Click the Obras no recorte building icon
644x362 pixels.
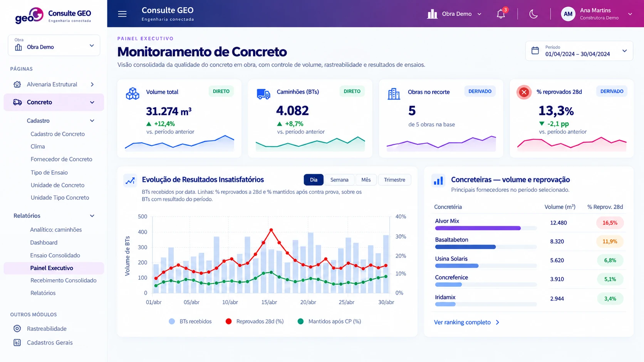(x=394, y=94)
